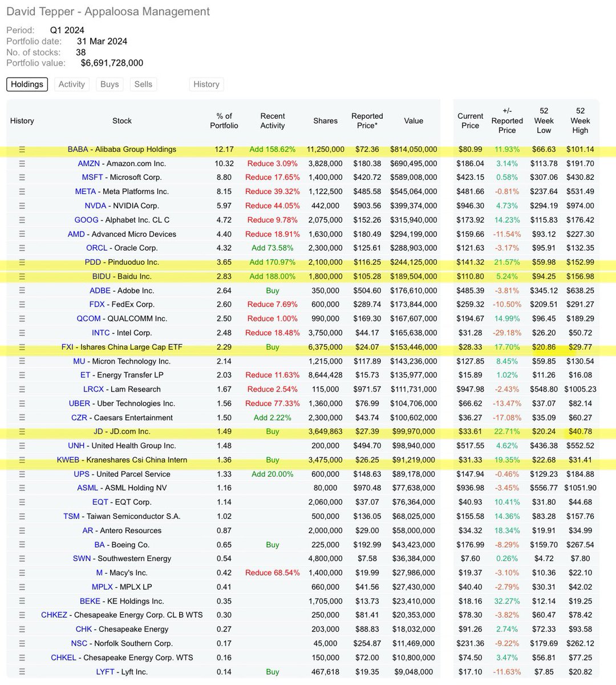
Task: Open history icon in BABA row
Action: tap(22, 150)
